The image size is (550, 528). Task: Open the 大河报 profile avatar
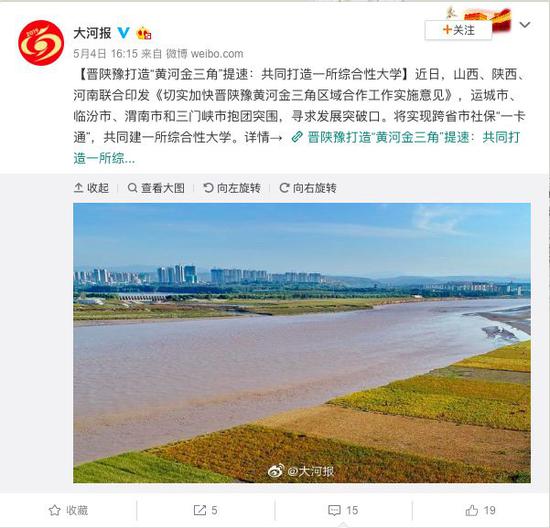[41, 43]
